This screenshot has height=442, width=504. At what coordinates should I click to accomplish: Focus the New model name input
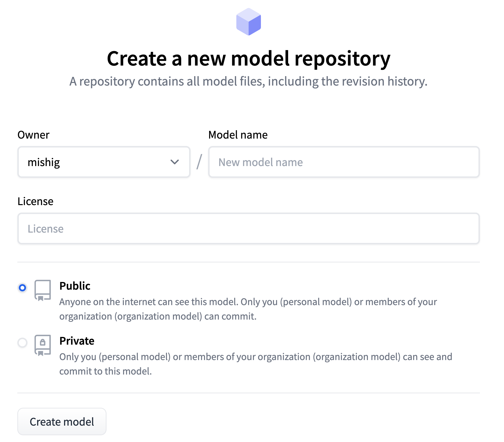[344, 162]
